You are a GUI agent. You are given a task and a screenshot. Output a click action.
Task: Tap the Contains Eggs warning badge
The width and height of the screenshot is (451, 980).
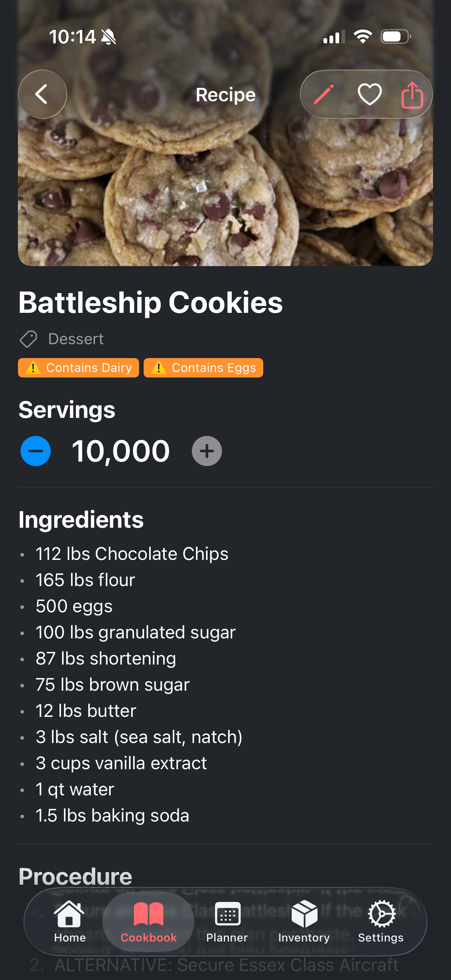pos(203,367)
